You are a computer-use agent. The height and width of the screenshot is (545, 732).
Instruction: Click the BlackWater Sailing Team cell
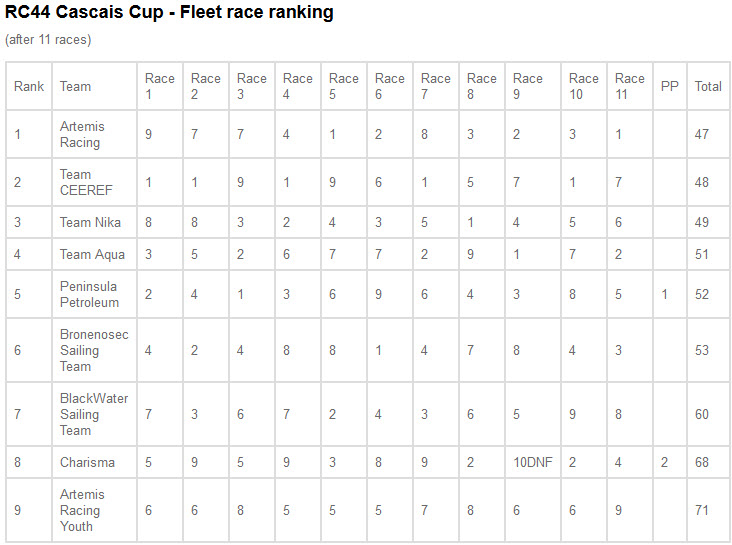pos(94,414)
